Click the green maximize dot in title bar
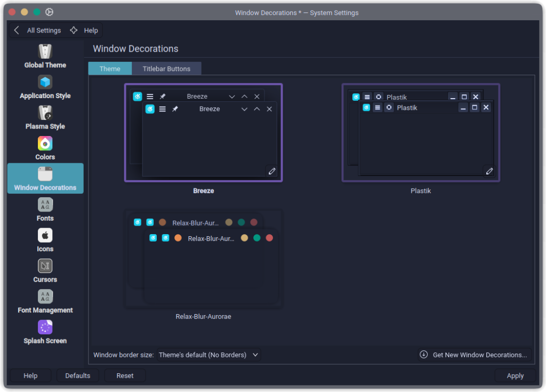The width and height of the screenshot is (546, 392). coord(37,12)
